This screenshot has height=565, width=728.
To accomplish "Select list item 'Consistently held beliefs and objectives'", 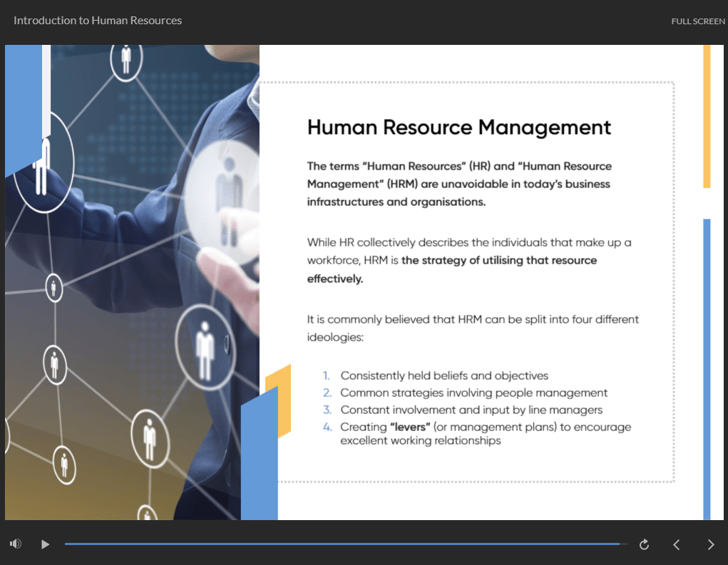I will pos(444,375).
